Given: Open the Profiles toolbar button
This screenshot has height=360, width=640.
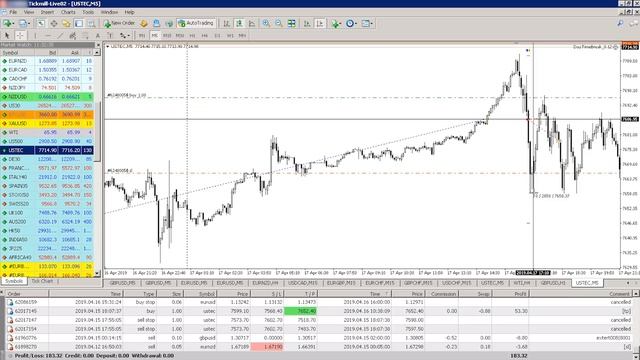Looking at the screenshot, I should click(24, 24).
